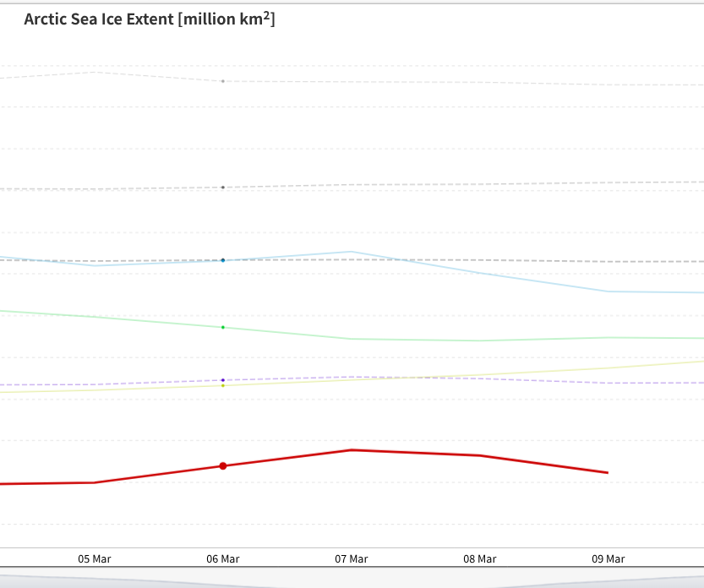Click the light blue line's vertex at 09 Mar
This screenshot has height=588, width=704.
point(608,291)
